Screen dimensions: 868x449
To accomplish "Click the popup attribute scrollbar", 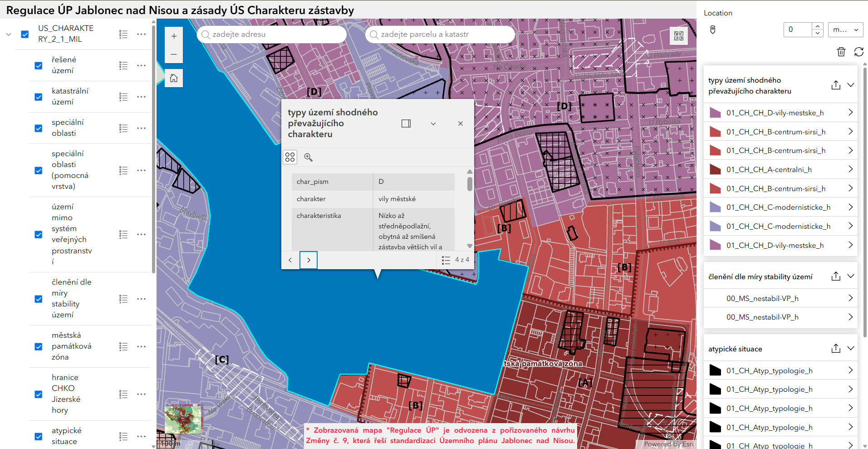I will (470, 184).
